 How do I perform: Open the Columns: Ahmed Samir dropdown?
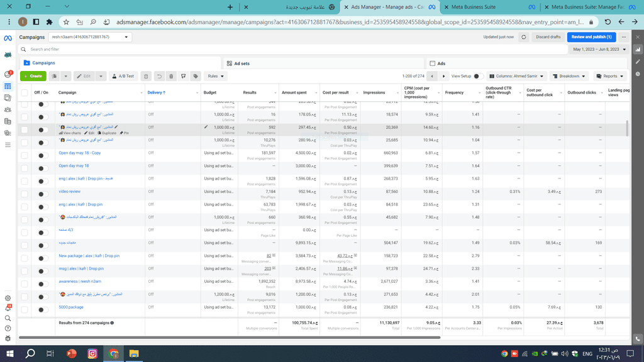516,76
